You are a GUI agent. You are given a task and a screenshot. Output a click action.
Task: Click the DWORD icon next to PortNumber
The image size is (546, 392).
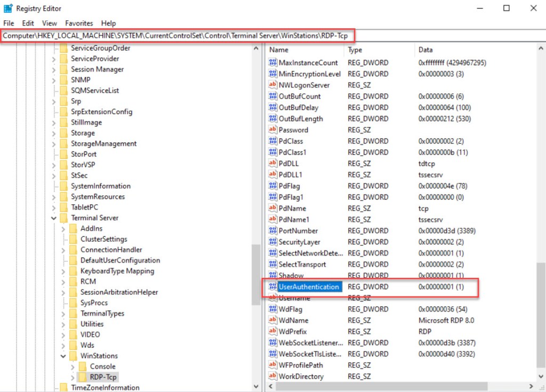point(272,231)
